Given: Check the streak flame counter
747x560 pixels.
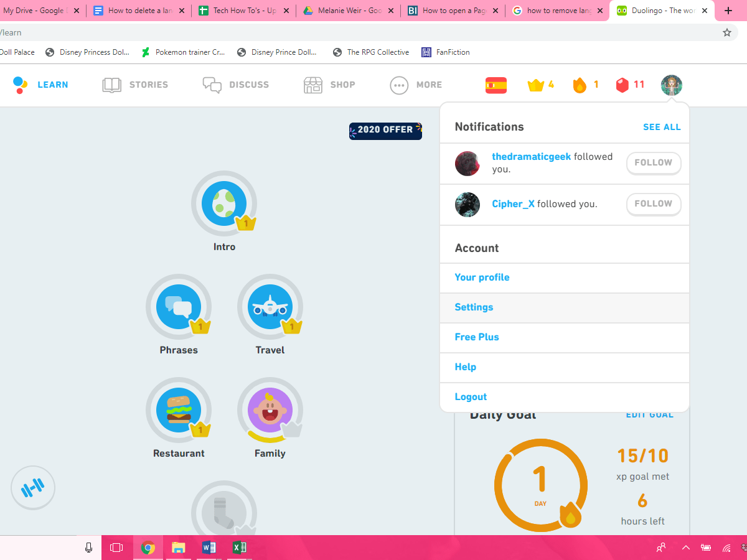Looking at the screenshot, I should click(x=586, y=85).
